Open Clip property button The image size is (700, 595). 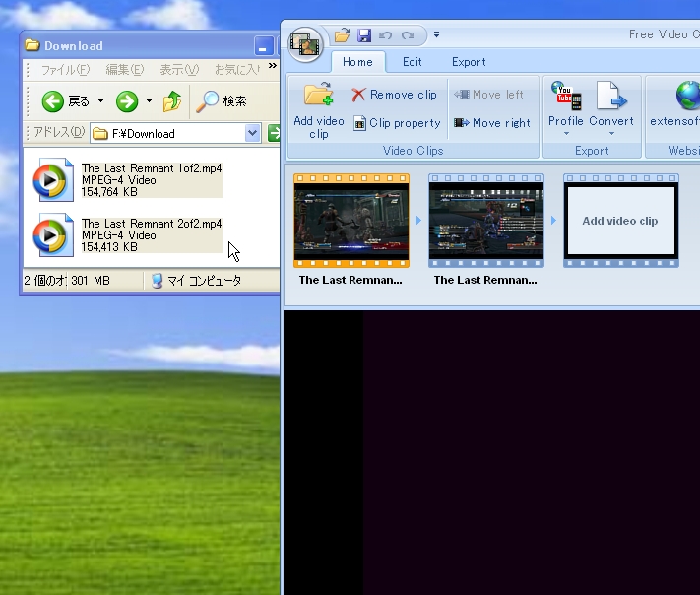397,122
